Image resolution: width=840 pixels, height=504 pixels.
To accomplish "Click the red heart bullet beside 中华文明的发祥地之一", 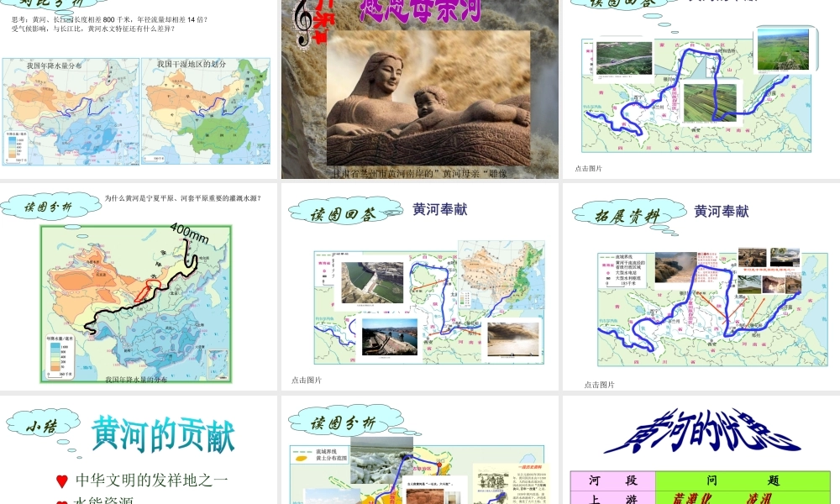I will [62, 481].
